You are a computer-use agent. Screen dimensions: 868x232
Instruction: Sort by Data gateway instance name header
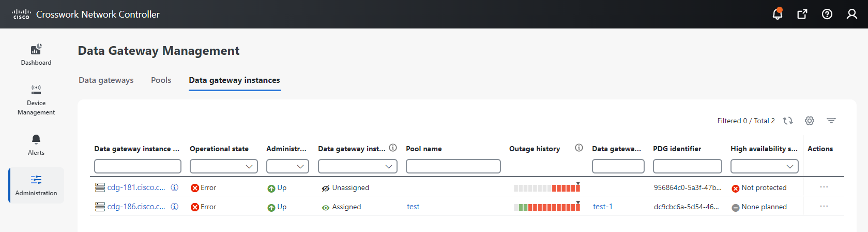[137, 149]
